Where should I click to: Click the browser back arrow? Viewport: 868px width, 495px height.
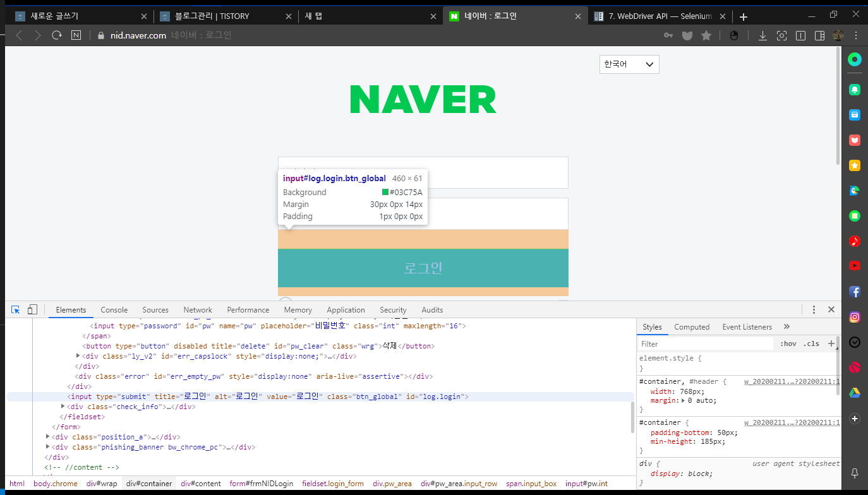pos(19,35)
